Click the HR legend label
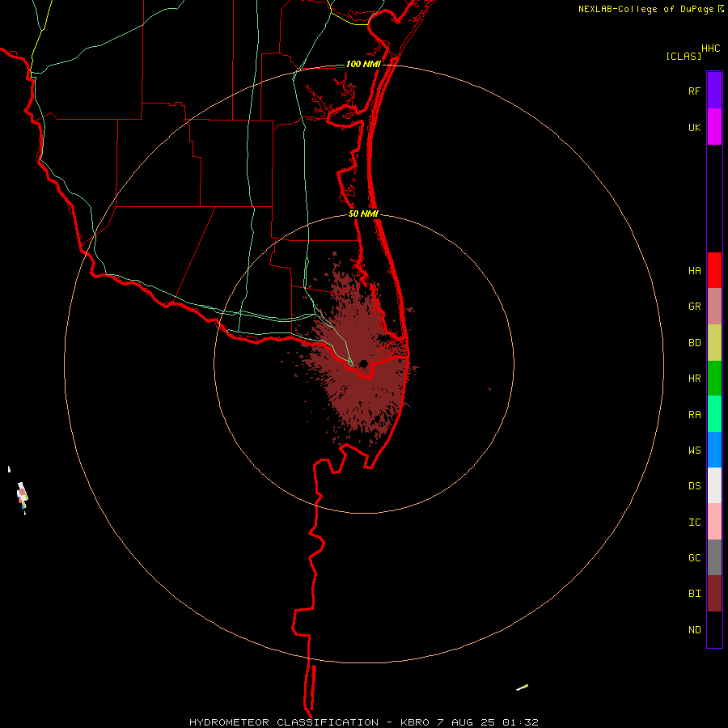Screen dimensions: 728x728 694,379
